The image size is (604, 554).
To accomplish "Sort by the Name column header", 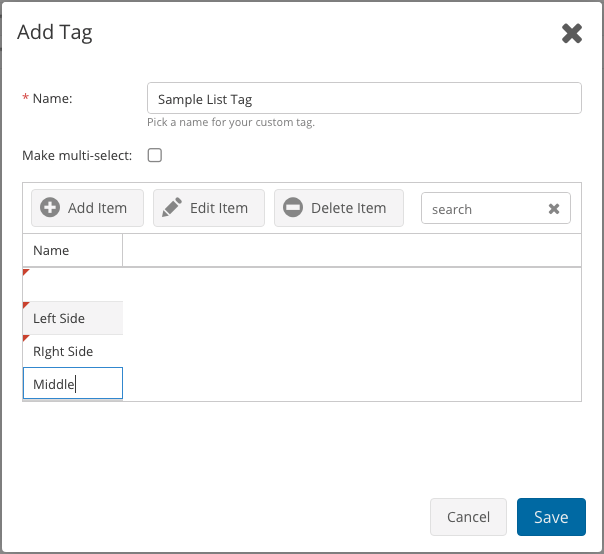I will pos(72,250).
